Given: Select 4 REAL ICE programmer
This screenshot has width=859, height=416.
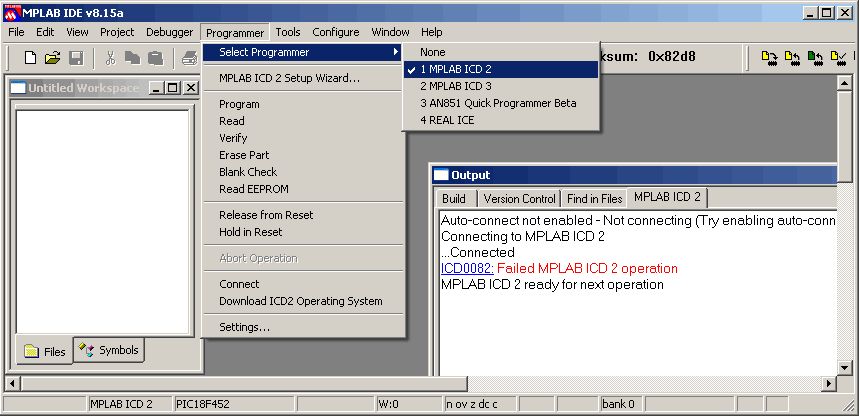Looking at the screenshot, I should pos(501,120).
